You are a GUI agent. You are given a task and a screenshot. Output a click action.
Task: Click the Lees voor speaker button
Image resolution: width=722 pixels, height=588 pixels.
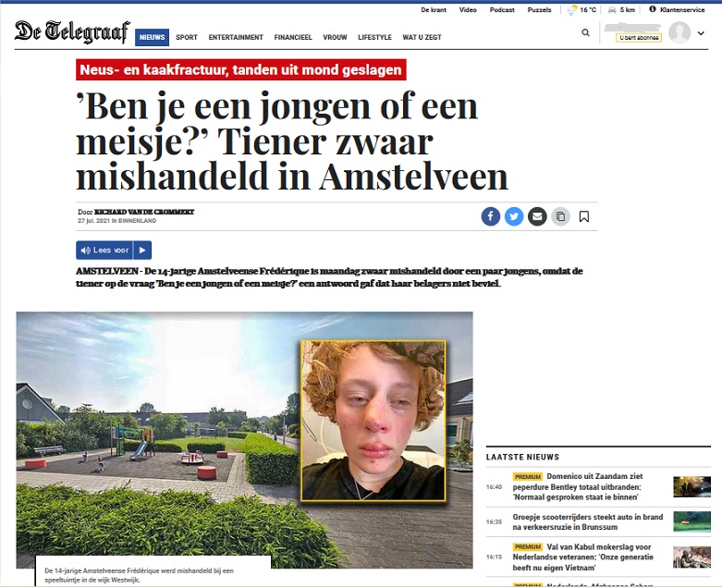tap(104, 250)
